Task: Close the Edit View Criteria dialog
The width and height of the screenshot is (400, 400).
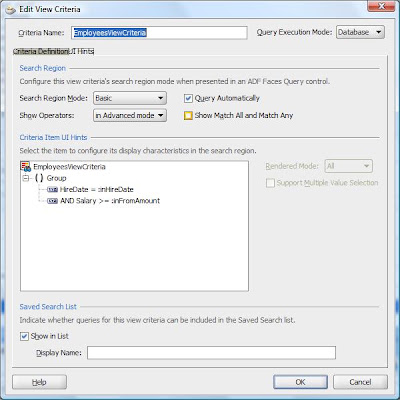Action: point(382,6)
